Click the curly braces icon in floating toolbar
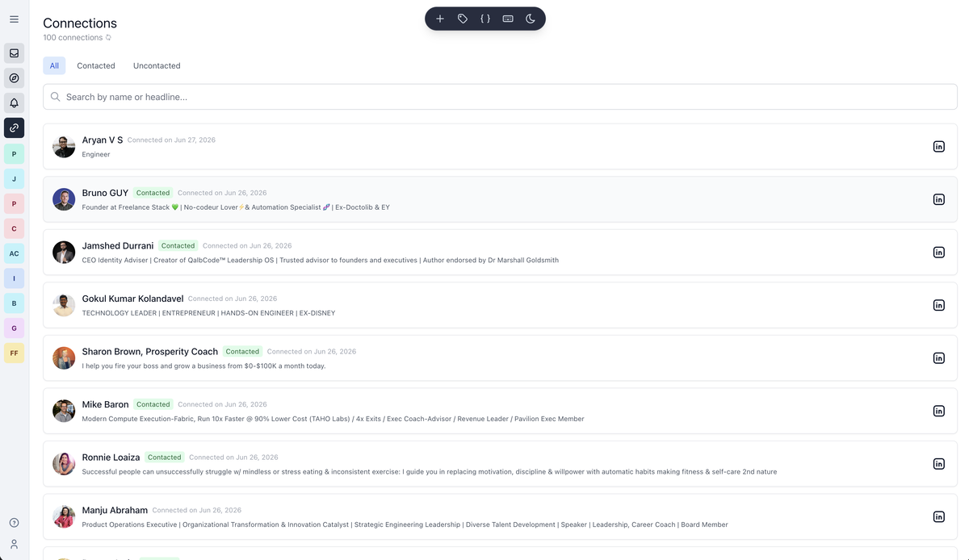This screenshot has height=560, width=969. tap(485, 19)
